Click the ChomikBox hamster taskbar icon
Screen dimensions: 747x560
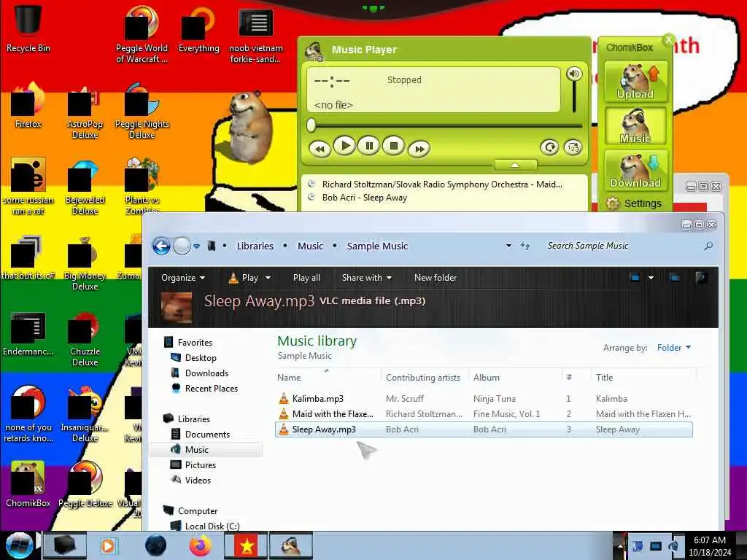tap(291, 545)
